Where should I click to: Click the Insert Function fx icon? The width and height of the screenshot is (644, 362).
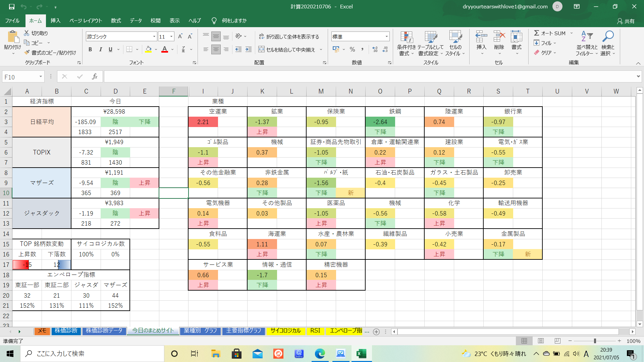(95, 77)
